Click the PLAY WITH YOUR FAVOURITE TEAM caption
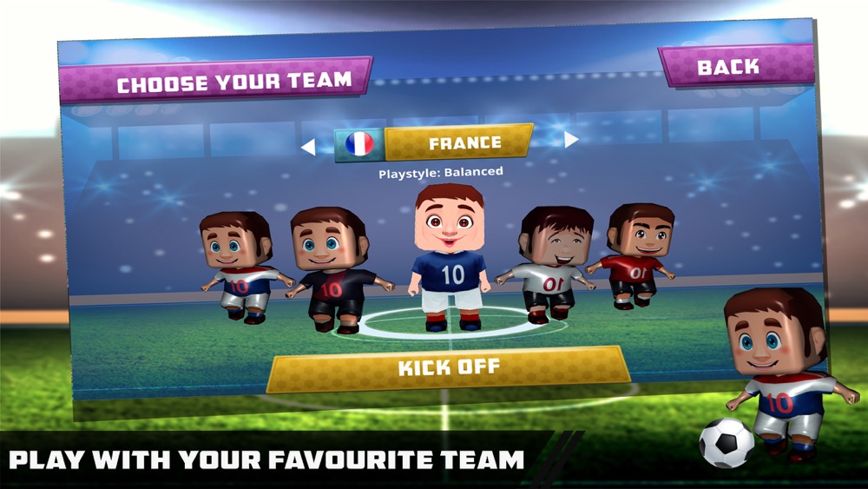This screenshot has height=489, width=868. 266,459
